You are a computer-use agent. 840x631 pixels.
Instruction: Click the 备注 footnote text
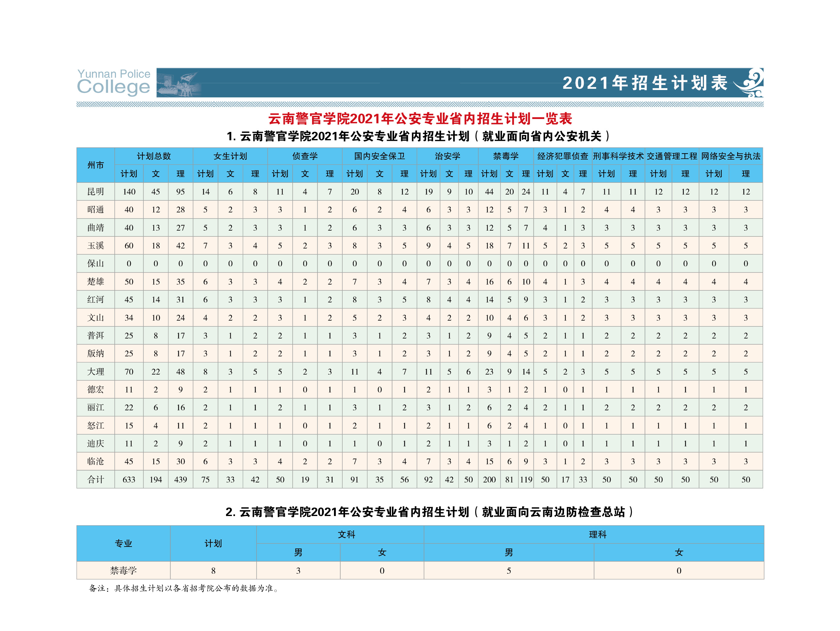pyautogui.click(x=184, y=588)
